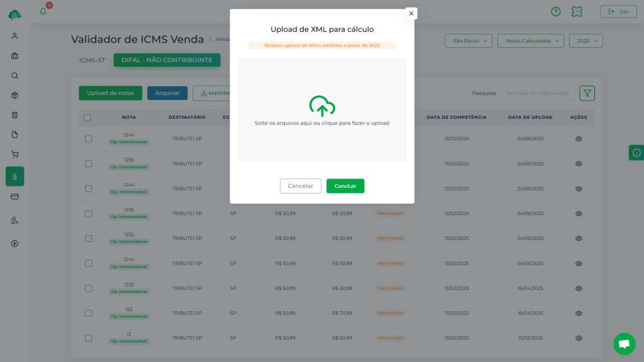
Task: Click the Pesquisa search input field
Action: coord(537,94)
